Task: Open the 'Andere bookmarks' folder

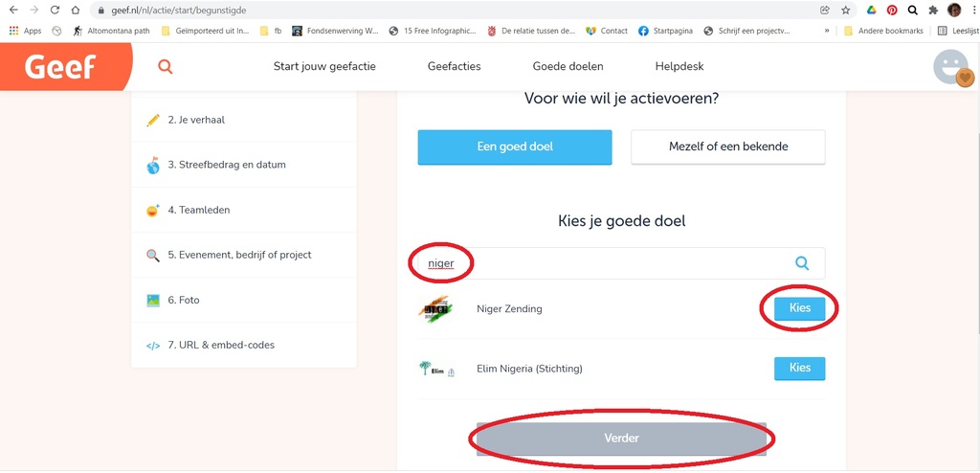Action: point(884,31)
